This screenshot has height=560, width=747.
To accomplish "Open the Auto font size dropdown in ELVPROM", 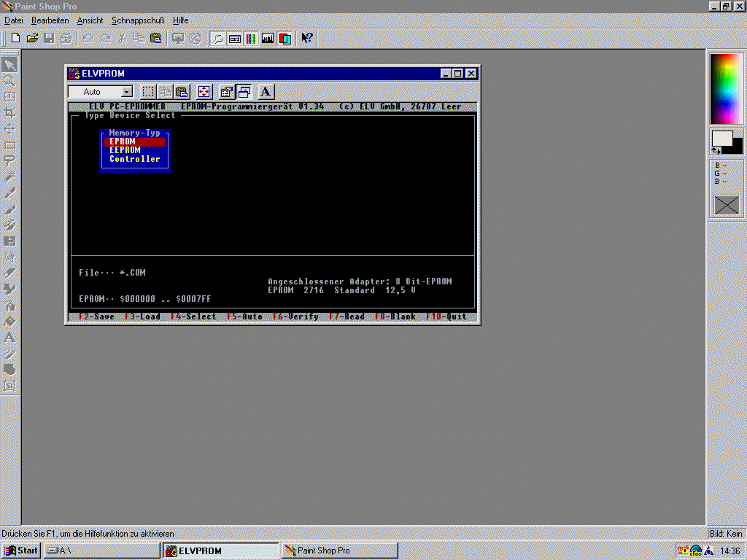I will click(127, 92).
